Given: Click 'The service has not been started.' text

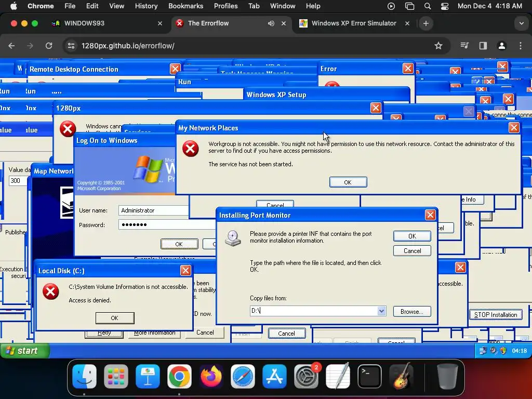Looking at the screenshot, I should pos(251,164).
